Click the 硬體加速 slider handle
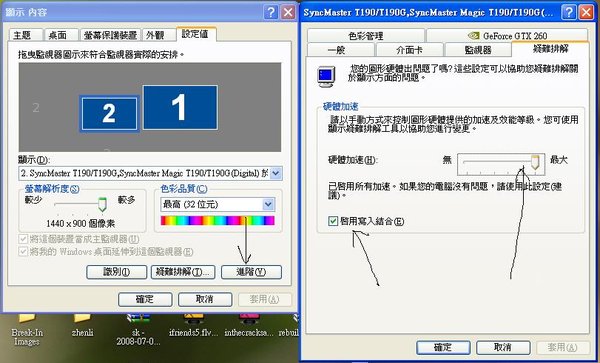The image size is (600, 363). (535, 162)
